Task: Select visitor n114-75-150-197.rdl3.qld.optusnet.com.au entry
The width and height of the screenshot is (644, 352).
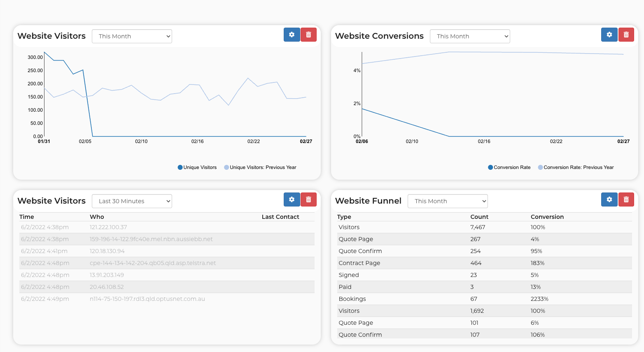Action: point(147,299)
